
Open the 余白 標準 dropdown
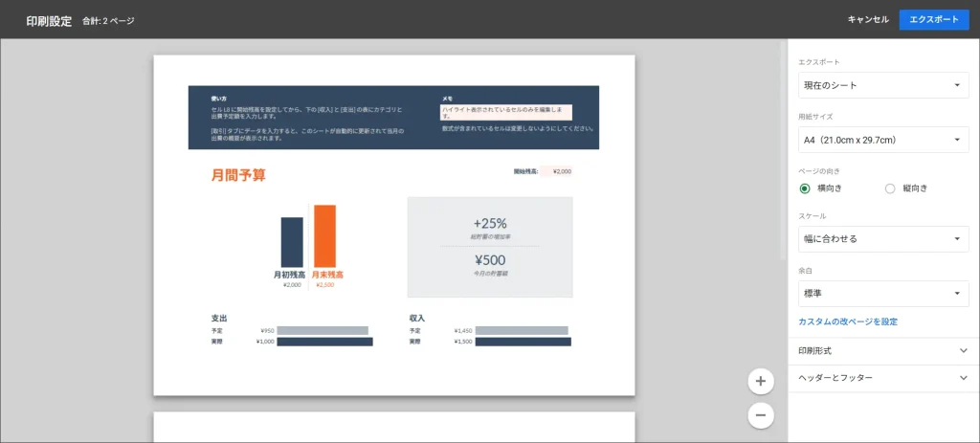pos(883,294)
